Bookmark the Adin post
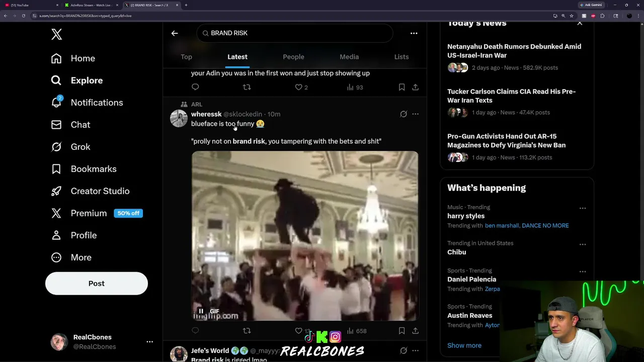Image resolution: width=644 pixels, height=362 pixels. (401, 87)
